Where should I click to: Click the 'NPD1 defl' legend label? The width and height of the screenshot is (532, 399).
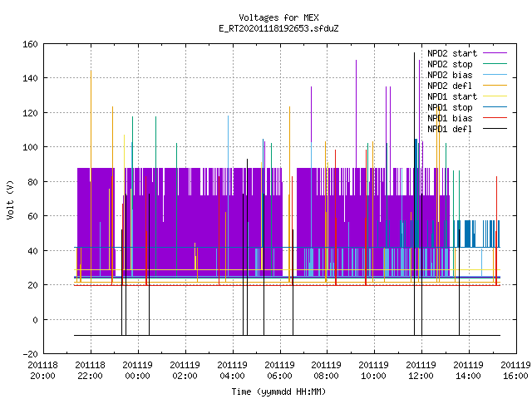pos(450,129)
